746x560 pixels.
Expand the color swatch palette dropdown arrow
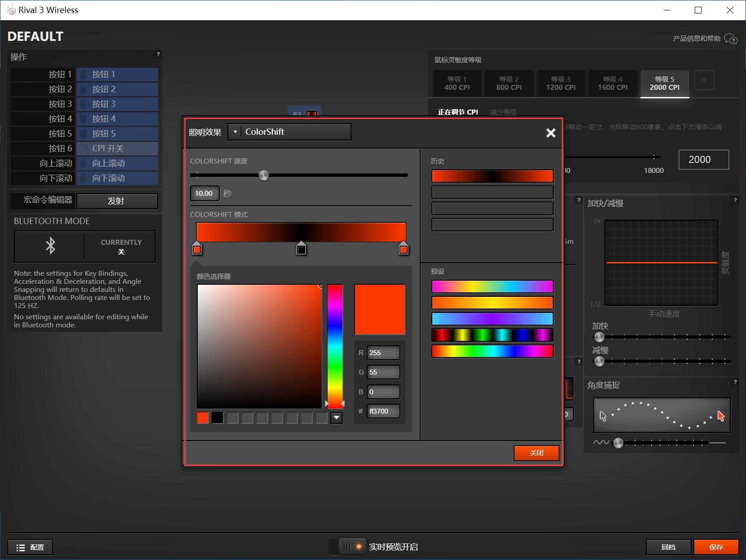pyautogui.click(x=336, y=418)
